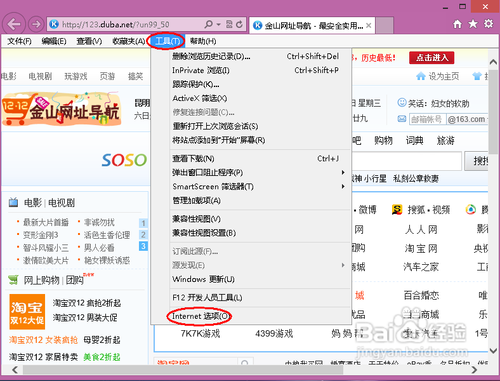Image resolution: width=500 pixels, height=381 pixels.
Task: Choose 将站点添加到开始屏幕(R)
Action: click(251, 140)
